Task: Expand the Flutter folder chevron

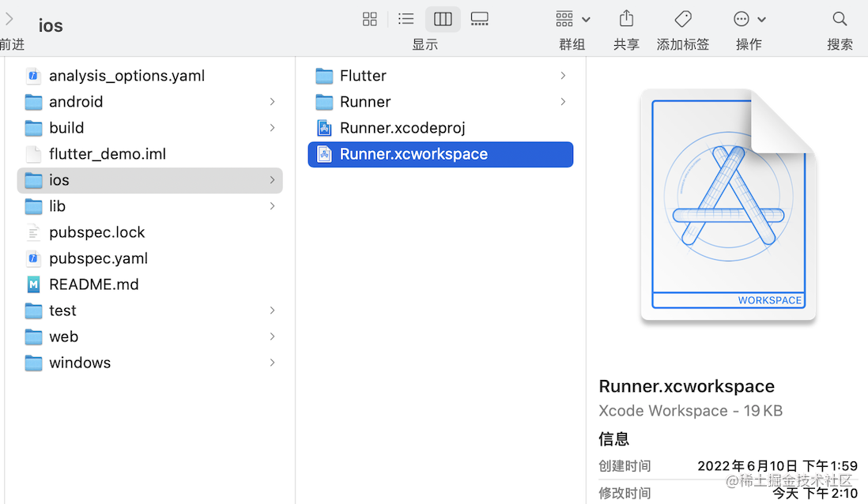Action: (x=563, y=76)
